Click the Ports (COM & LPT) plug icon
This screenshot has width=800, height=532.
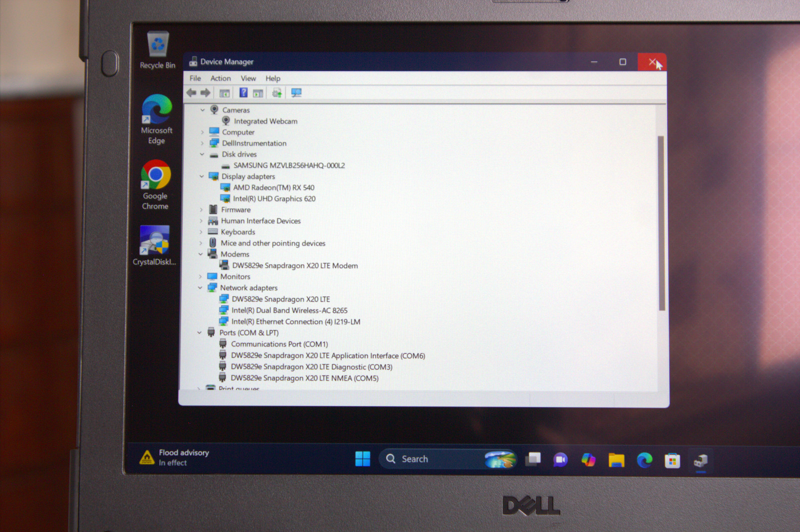(211, 333)
